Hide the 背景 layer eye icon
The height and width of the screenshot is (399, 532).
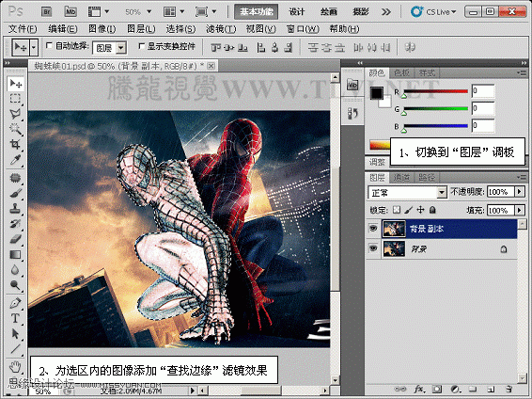tap(373, 248)
